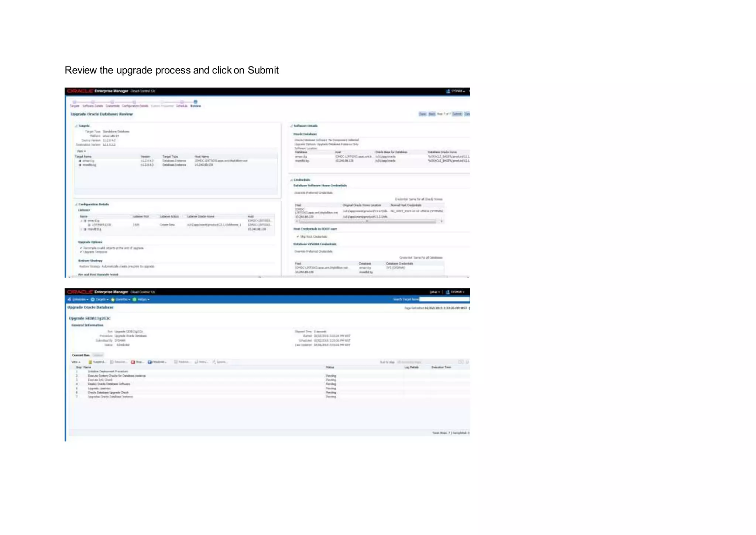Screen dimensions: 756x535
Task: Collapse emas11g node in Listener tree
Action: tap(82, 221)
